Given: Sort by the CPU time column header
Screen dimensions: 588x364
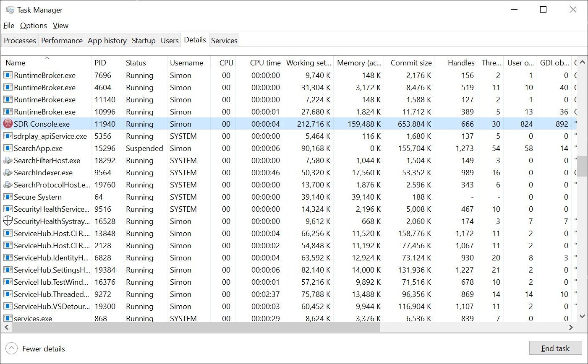Looking at the screenshot, I should click(x=259, y=63).
